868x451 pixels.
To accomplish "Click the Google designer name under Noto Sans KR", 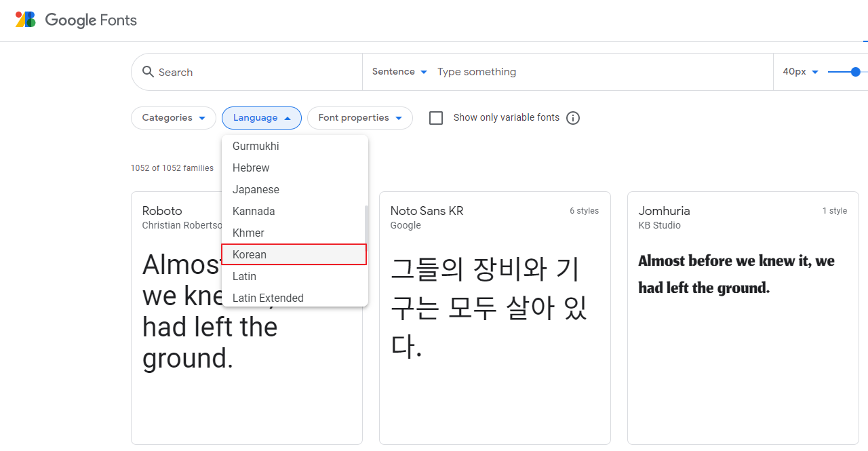I will pos(406,225).
